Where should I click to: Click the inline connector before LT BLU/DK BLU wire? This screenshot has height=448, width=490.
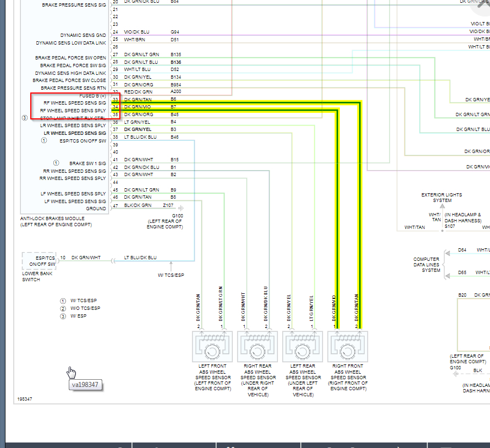coord(113,261)
